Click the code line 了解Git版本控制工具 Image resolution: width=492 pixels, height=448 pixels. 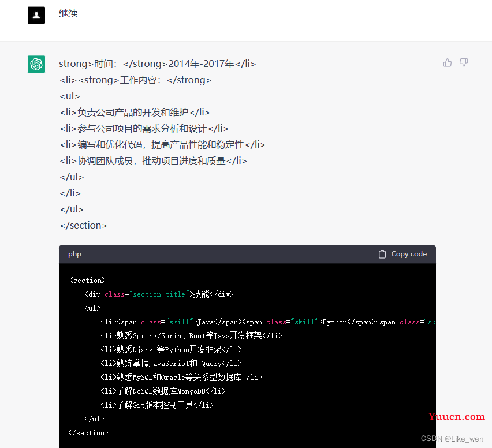point(157,405)
